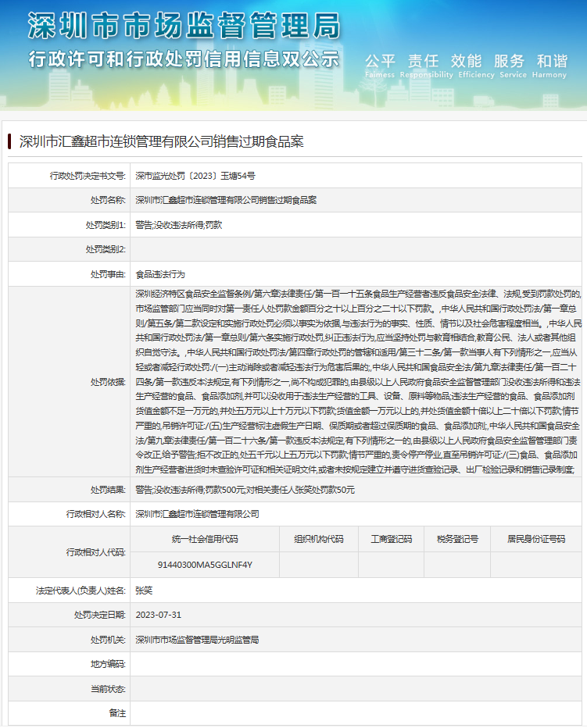This screenshot has width=587, height=728.
Task: Click the 处罚类别1 value 警告;没收违法所得;罚款
Action: [x=178, y=225]
